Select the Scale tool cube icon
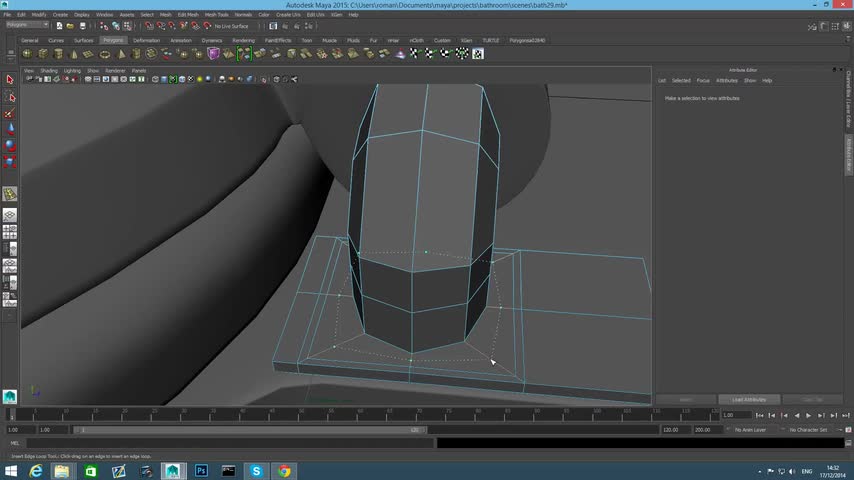Screen dimensions: 854x480 coord(10,161)
